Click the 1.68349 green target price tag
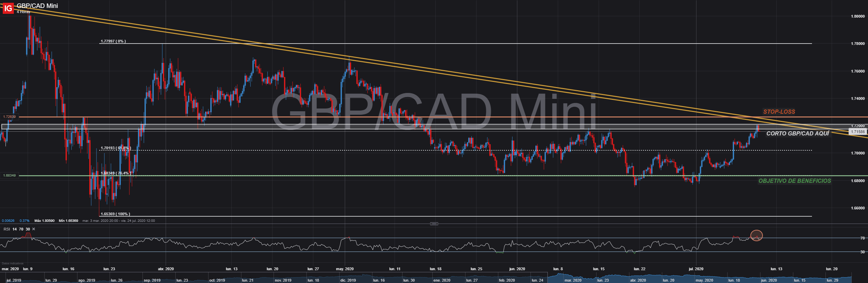868x283 pixels. [9, 176]
